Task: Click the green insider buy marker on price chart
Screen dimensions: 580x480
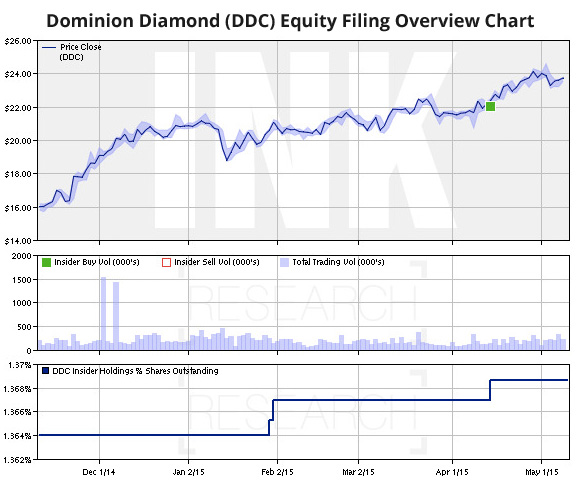Action: click(x=490, y=107)
